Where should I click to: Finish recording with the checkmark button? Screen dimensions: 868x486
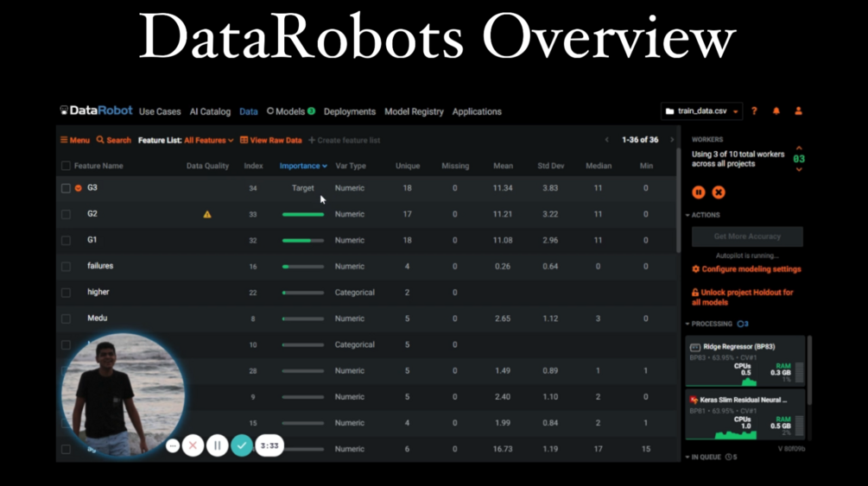(x=242, y=445)
